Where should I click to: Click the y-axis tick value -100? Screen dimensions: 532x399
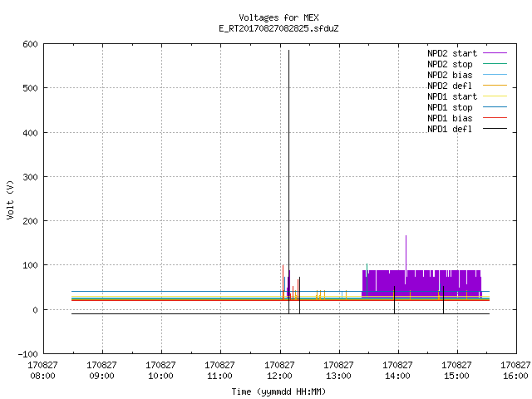27,354
